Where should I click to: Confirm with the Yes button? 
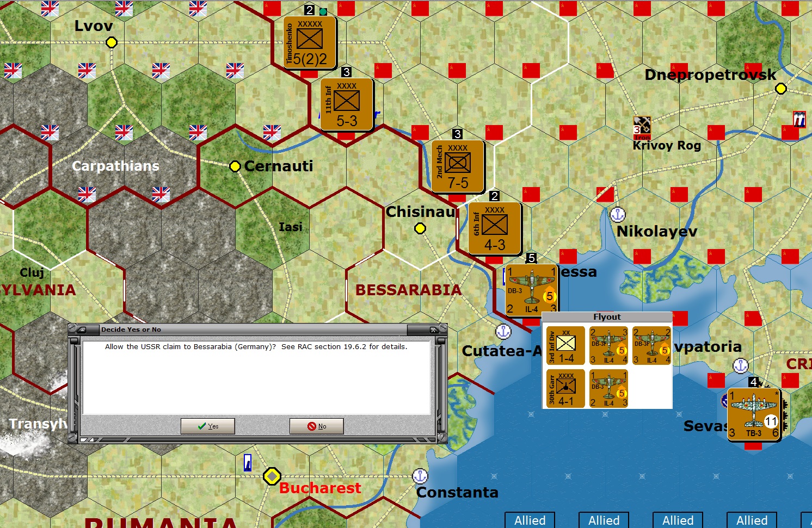(x=207, y=426)
